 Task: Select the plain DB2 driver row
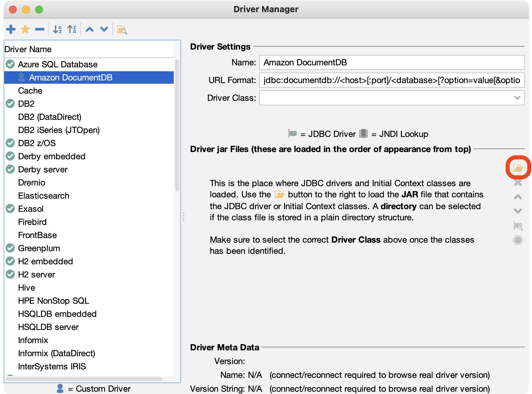(x=89, y=104)
